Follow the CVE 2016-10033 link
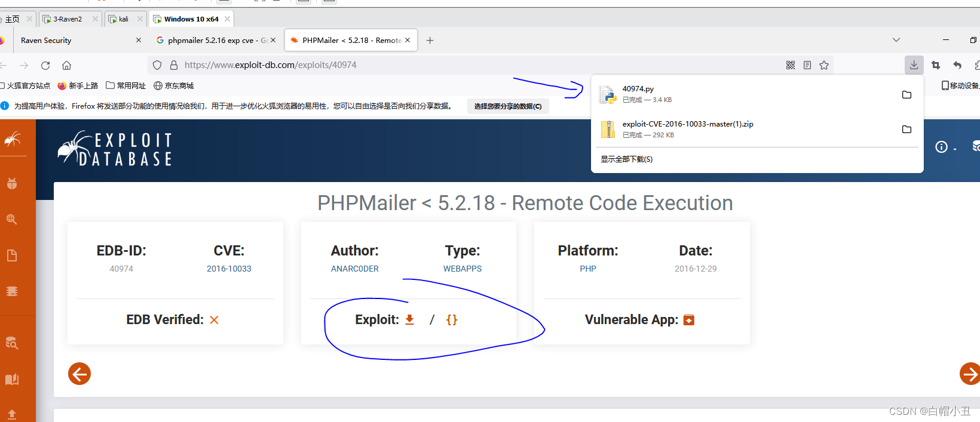This screenshot has width=980, height=422. [229, 269]
